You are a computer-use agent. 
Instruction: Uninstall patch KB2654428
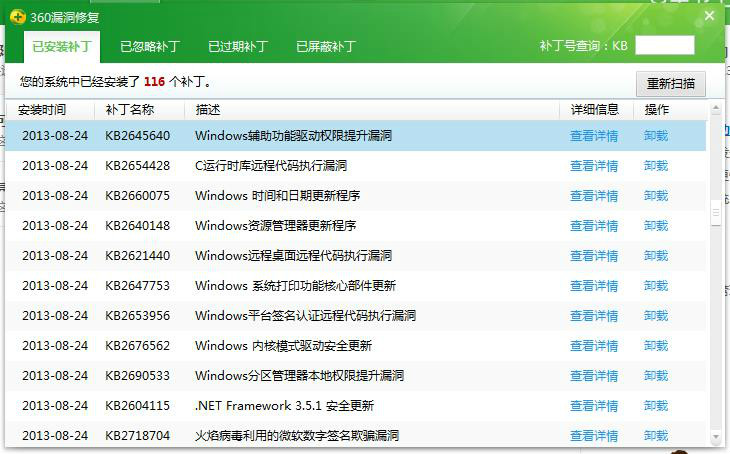pos(656,166)
